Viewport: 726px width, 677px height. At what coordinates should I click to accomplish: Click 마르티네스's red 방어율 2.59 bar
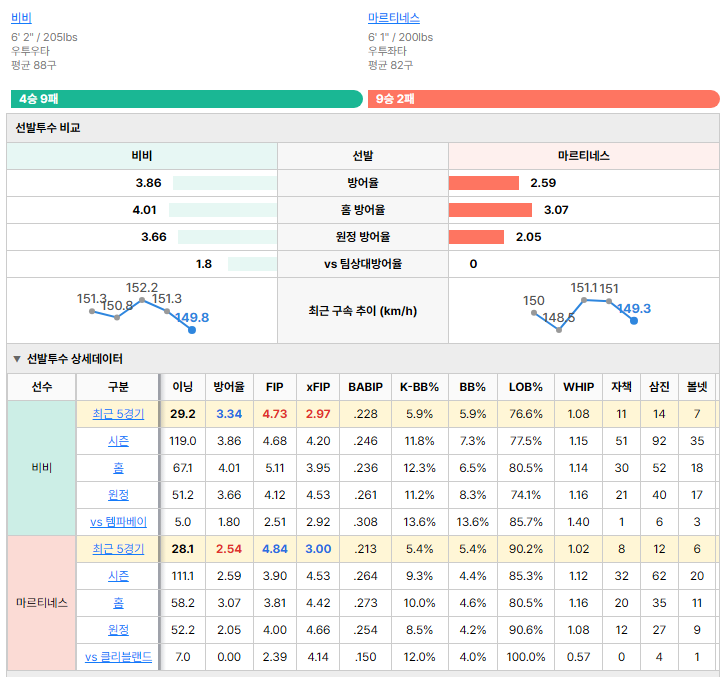[483, 183]
